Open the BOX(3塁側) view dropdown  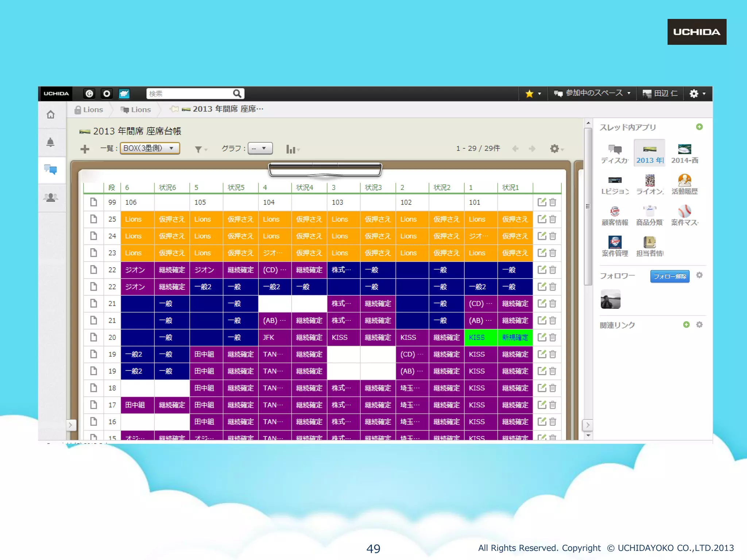(x=150, y=148)
